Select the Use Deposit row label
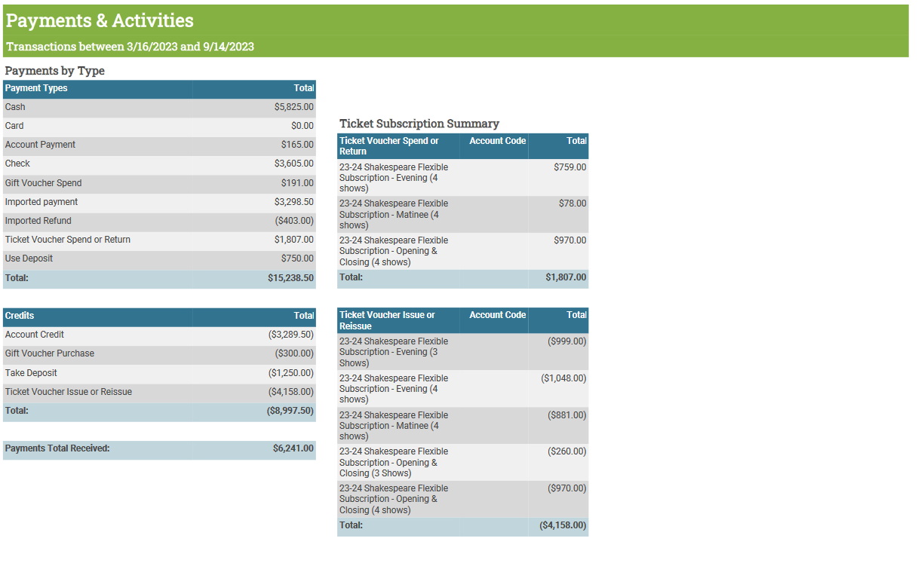Screen dimensions: 924x569 29,258
